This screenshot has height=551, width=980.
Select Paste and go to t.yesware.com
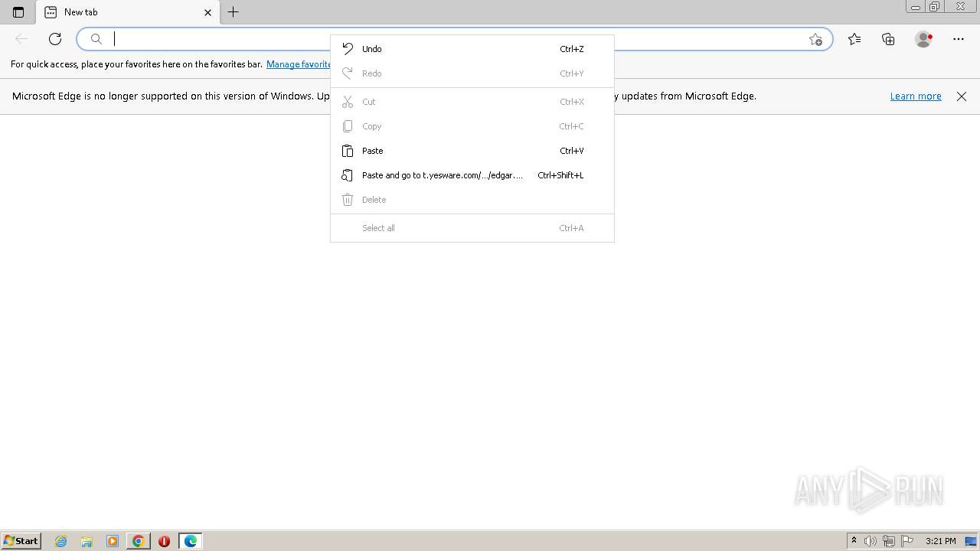coord(472,175)
